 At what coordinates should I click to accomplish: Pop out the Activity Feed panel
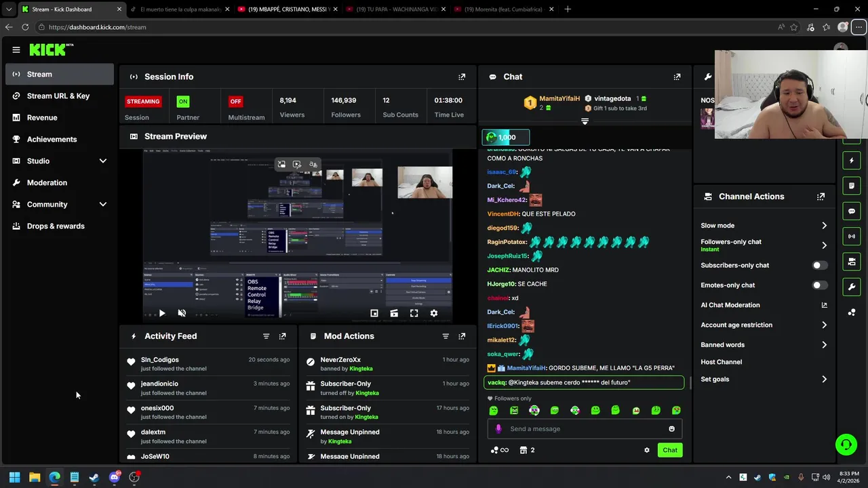coord(283,336)
